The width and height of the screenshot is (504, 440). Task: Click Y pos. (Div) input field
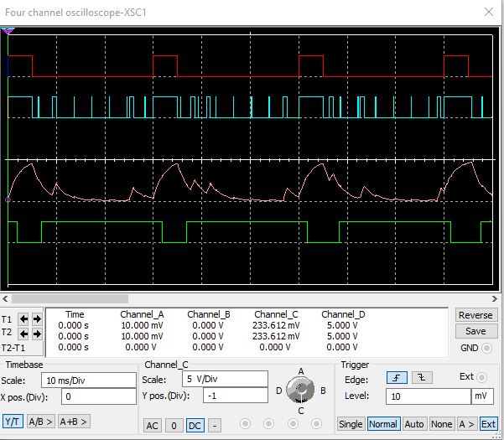(x=236, y=396)
